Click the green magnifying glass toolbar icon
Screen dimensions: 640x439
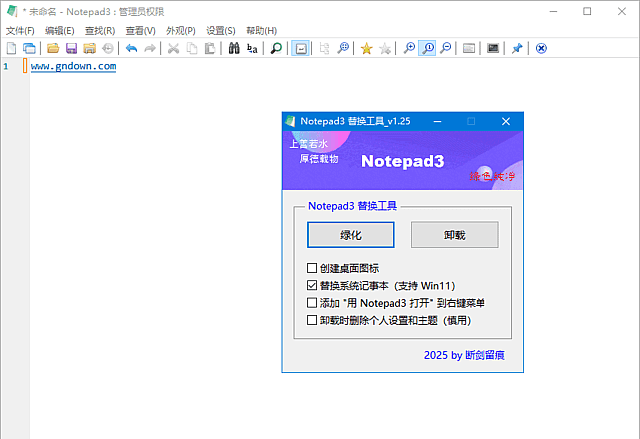pos(276,49)
